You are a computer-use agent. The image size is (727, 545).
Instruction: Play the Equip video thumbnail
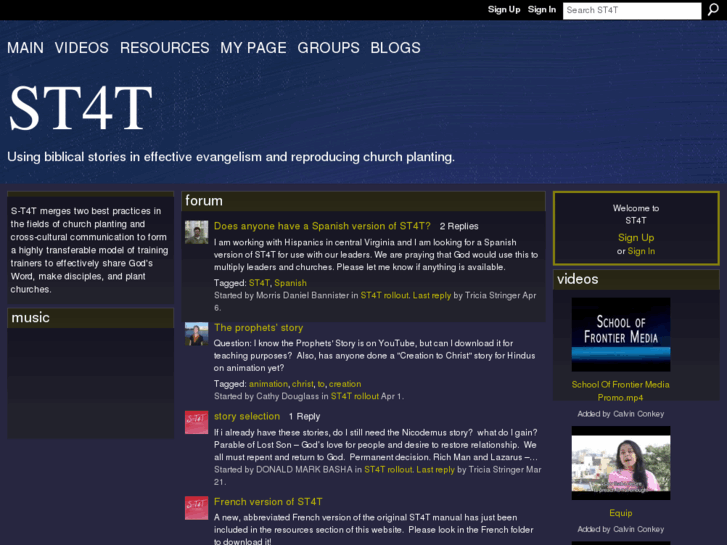pyautogui.click(x=621, y=463)
